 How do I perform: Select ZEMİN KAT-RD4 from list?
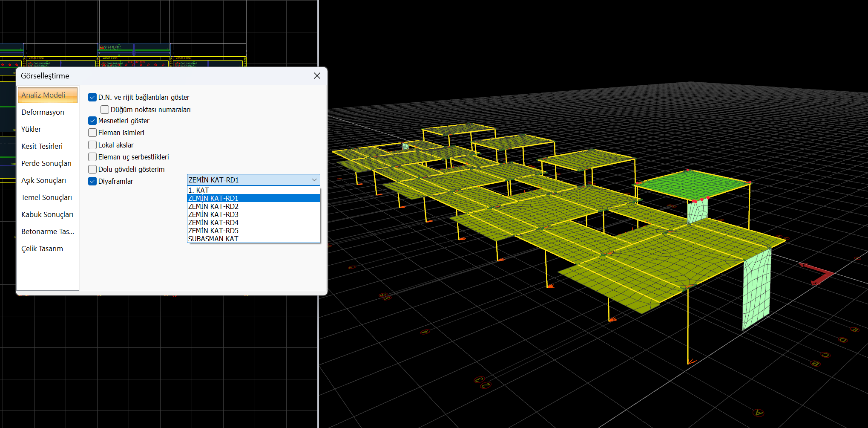coord(253,223)
